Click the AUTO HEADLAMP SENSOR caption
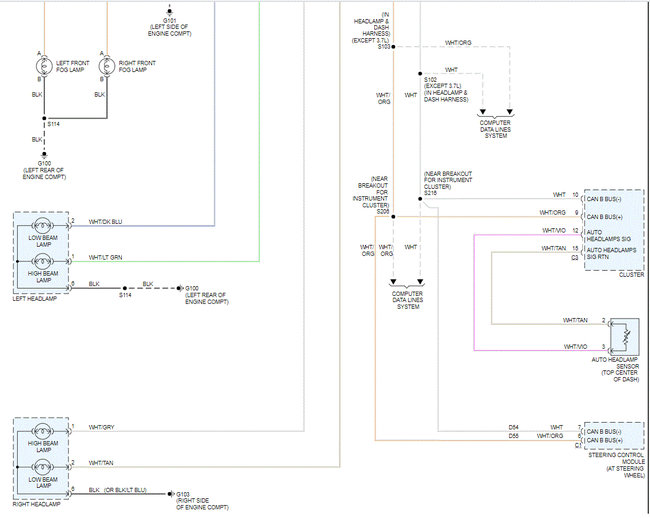 615,363
